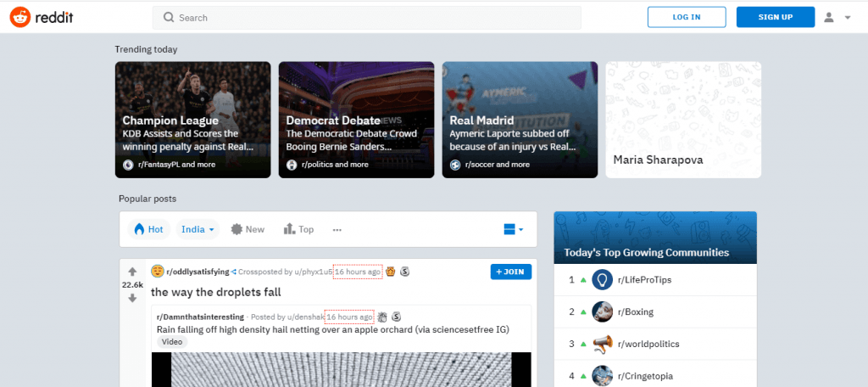Click the r/oddlysatisfying community avatar
Image resolution: width=868 pixels, height=387 pixels.
[x=158, y=272]
